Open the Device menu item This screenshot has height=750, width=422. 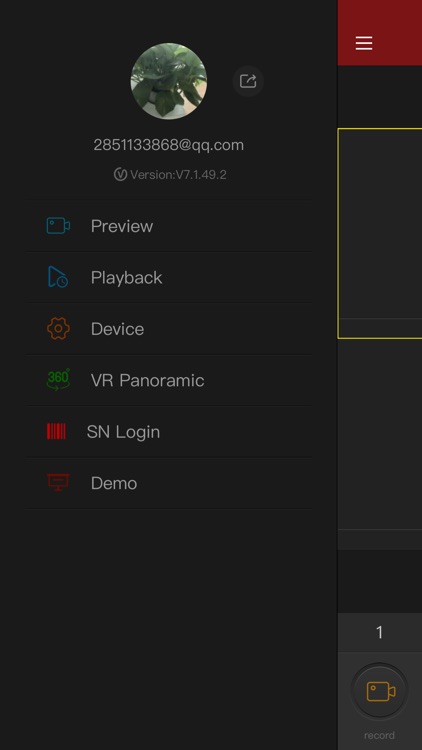point(169,329)
